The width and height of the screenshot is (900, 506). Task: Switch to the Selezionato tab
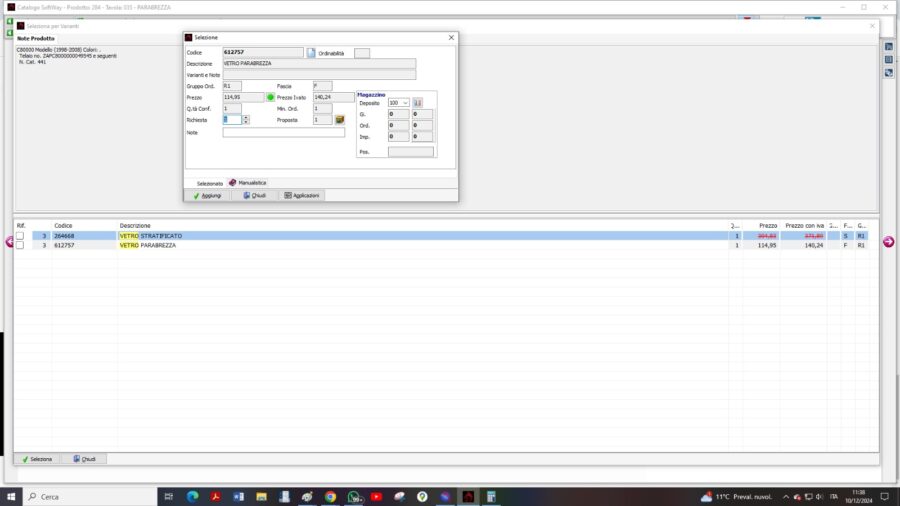click(x=209, y=183)
